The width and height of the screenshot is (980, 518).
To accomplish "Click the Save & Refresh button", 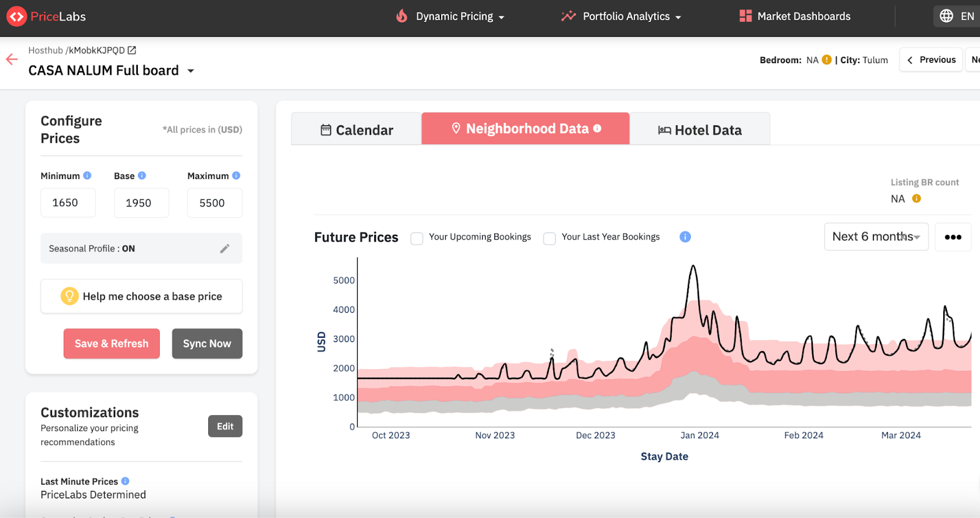I will tap(111, 343).
